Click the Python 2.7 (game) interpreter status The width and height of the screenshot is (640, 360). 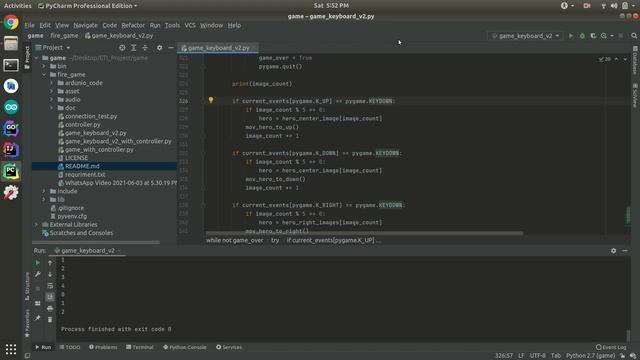pyautogui.click(x=590, y=356)
